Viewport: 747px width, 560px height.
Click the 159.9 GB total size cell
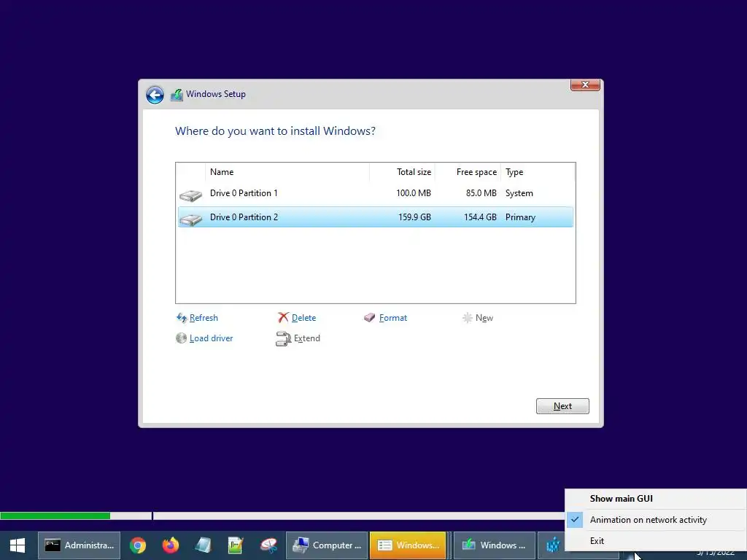tap(414, 217)
